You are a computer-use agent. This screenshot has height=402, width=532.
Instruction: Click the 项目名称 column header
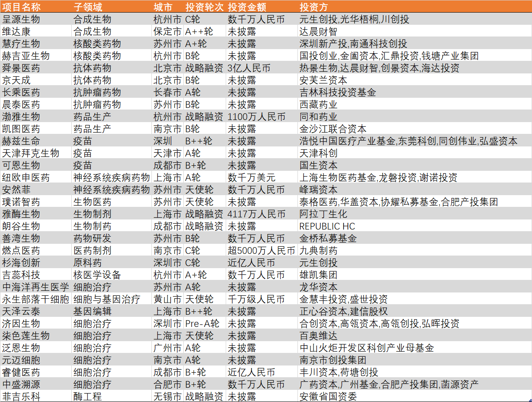pyautogui.click(x=21, y=7)
